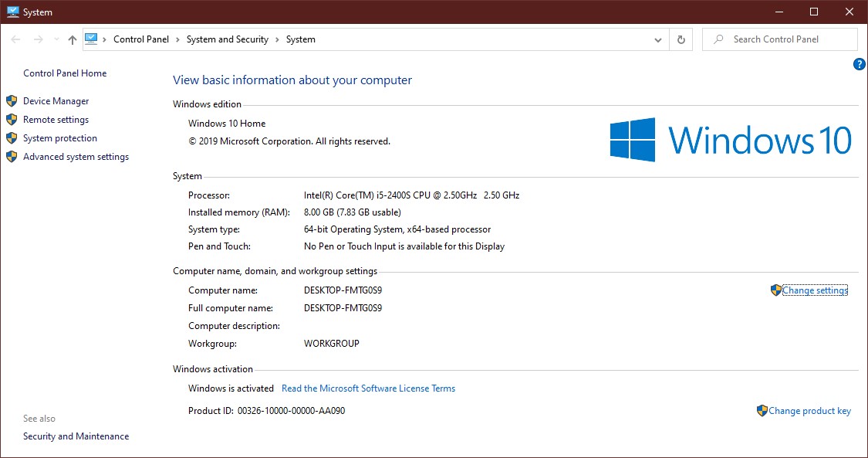Click the Change settings link
This screenshot has height=458, width=868.
[815, 290]
